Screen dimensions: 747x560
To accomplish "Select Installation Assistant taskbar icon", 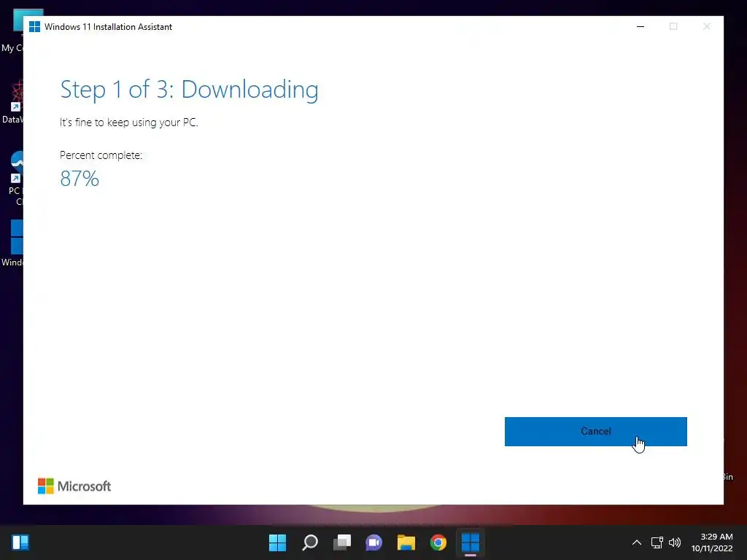I will 471,542.
